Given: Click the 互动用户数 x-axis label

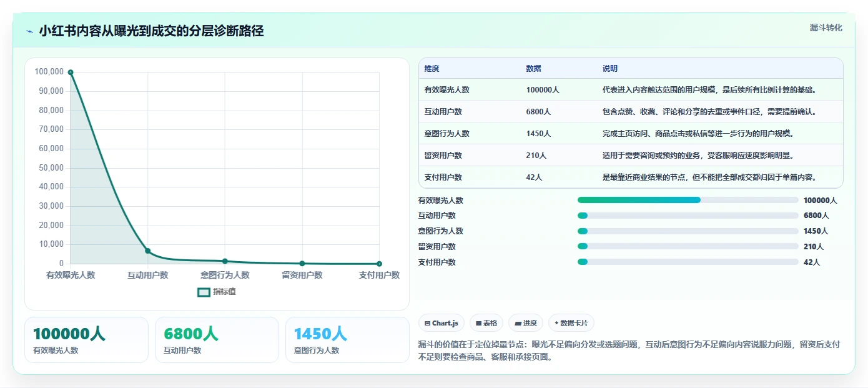Looking at the screenshot, I should [x=148, y=275].
